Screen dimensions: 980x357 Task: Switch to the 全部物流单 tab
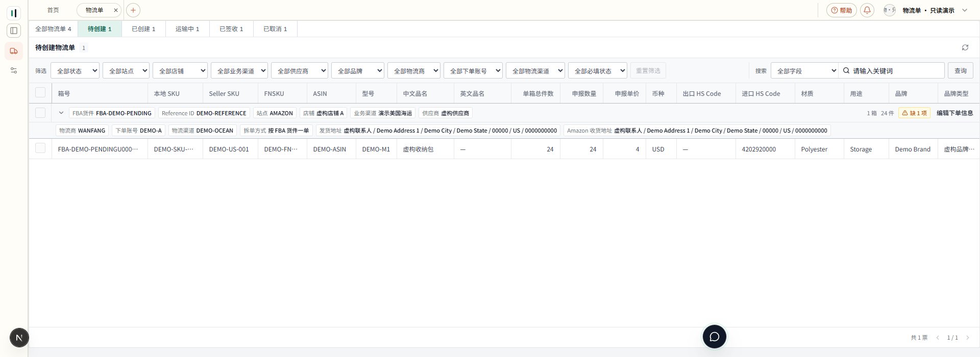[x=53, y=29]
